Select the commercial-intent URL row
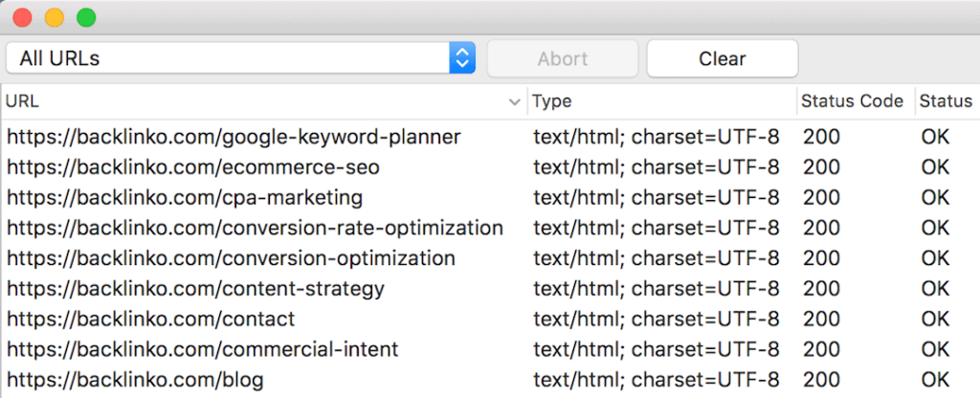Screen dimensions: 980x398 pos(490,349)
